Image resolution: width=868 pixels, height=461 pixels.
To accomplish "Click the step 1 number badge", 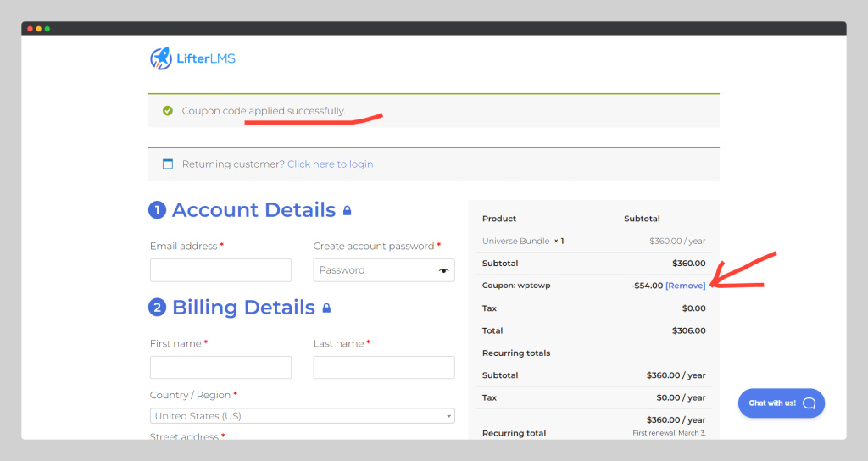I will click(x=157, y=210).
